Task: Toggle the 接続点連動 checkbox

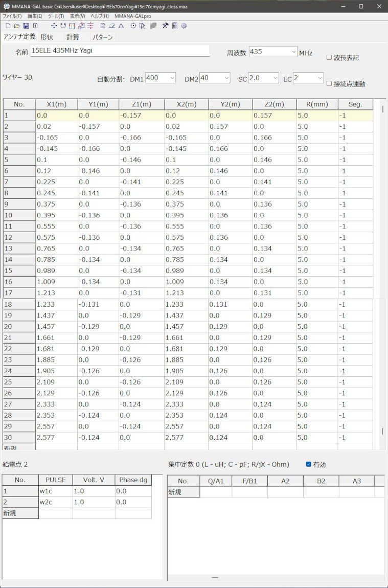Action: tap(329, 83)
